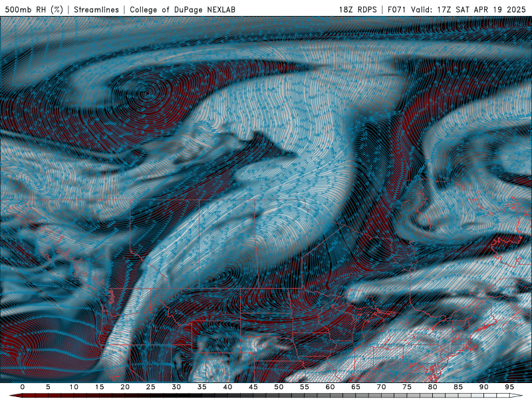Click the '45' value on the colorbar scale

point(253,387)
